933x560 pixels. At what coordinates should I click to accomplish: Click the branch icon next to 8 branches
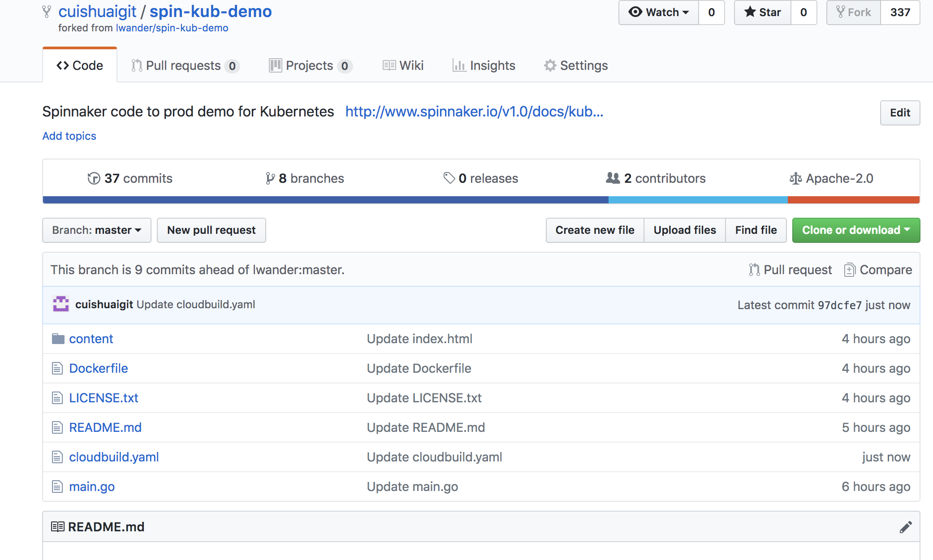pyautogui.click(x=270, y=178)
